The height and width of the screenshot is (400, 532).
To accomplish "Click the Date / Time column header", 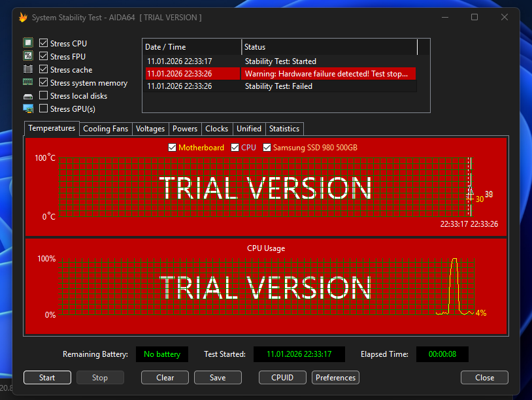I will click(x=191, y=47).
